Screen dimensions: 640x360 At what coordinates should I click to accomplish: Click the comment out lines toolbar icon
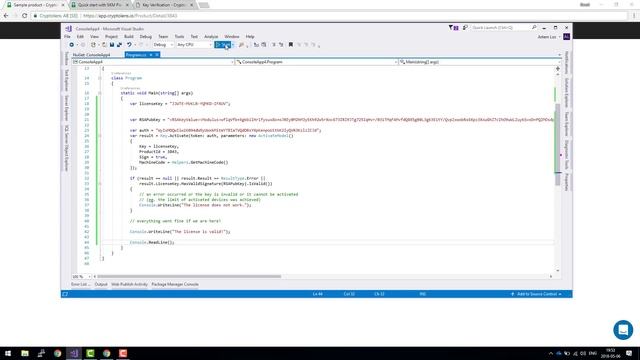pyautogui.click(x=274, y=44)
